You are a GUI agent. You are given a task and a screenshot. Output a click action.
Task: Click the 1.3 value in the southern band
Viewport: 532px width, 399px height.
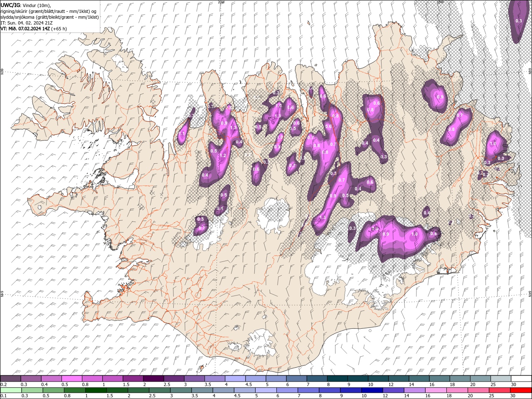pos(323,218)
